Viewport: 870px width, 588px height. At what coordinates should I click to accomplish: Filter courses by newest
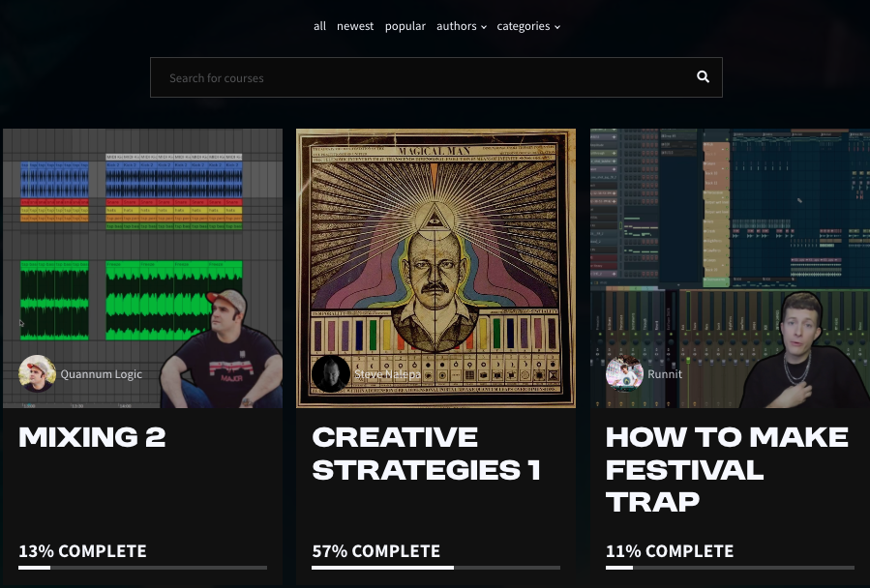pos(355,26)
